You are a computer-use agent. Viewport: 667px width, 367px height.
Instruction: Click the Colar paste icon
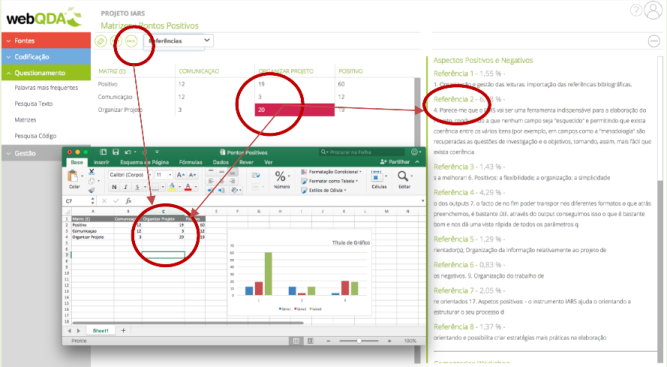coord(74,179)
